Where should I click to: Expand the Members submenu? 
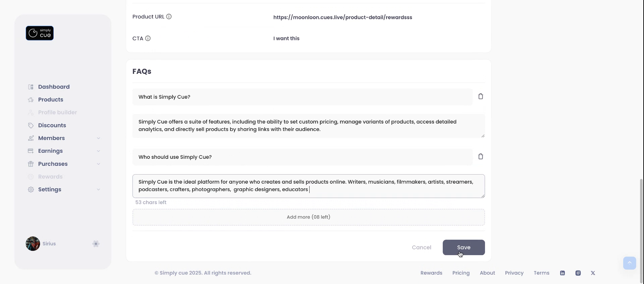(x=99, y=138)
